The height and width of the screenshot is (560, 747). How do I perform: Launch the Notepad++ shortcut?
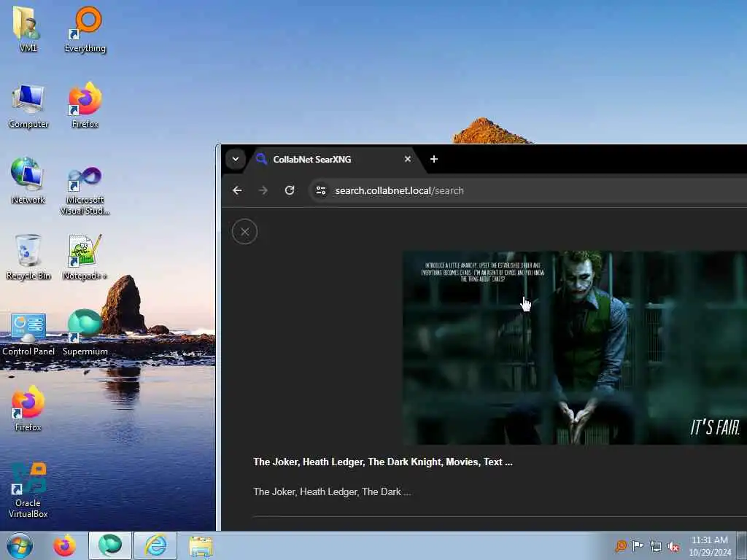coord(85,257)
